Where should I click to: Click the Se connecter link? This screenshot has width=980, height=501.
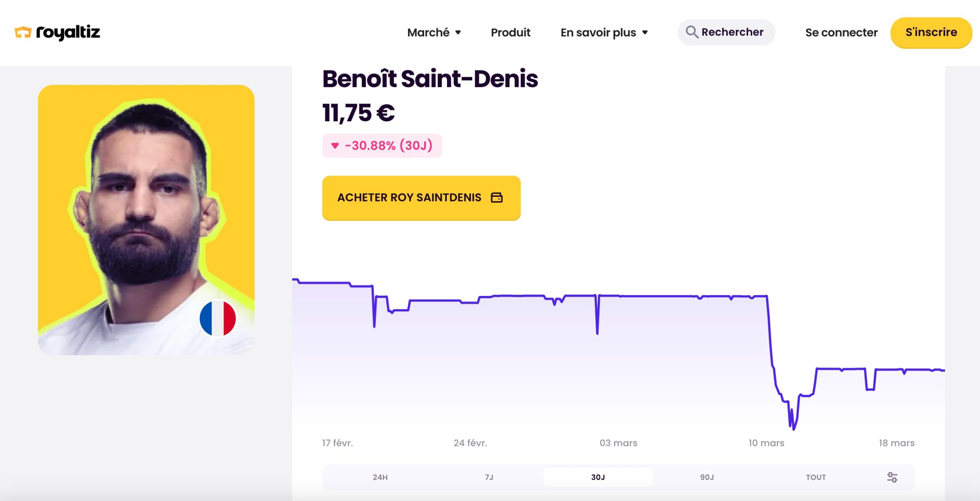[841, 33]
